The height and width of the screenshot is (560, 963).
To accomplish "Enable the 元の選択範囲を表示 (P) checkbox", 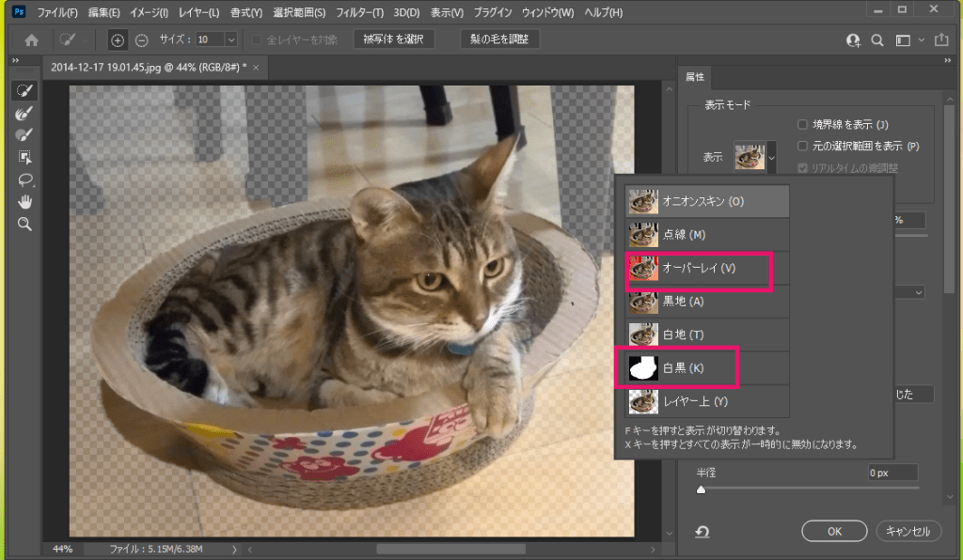I will coord(802,146).
